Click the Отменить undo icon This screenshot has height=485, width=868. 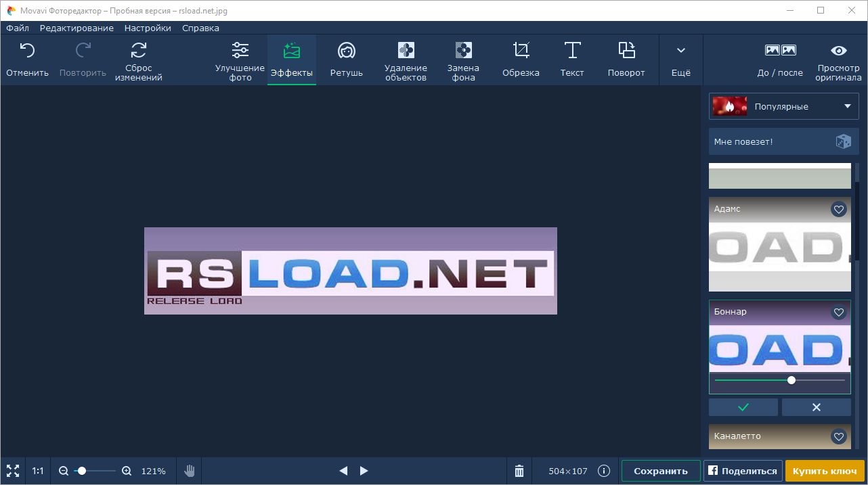pos(27,51)
